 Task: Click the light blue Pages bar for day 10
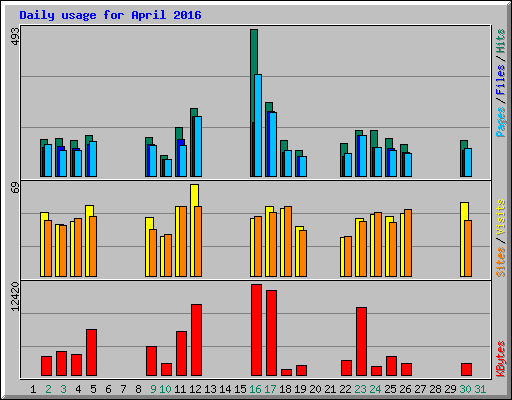pyautogui.click(x=168, y=168)
